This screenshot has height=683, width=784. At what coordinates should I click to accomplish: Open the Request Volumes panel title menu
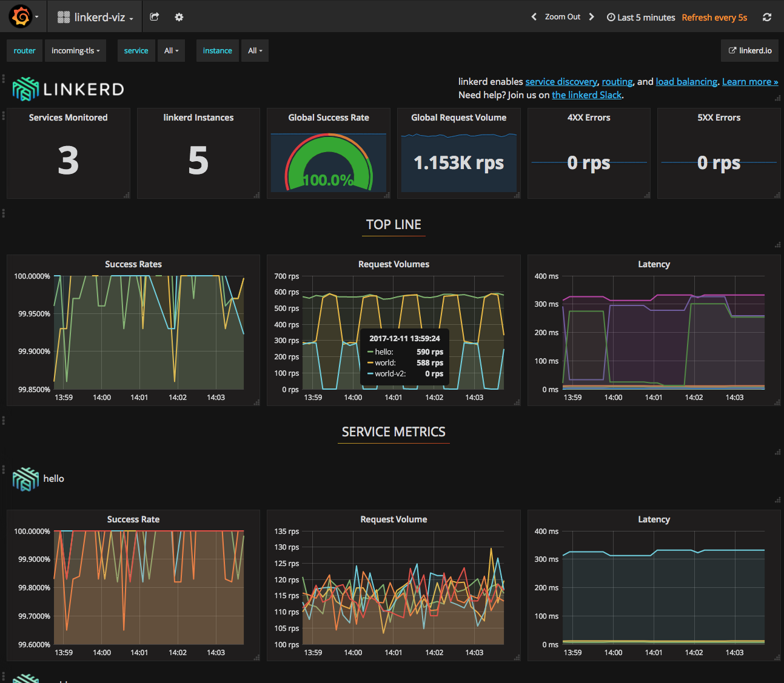394,264
